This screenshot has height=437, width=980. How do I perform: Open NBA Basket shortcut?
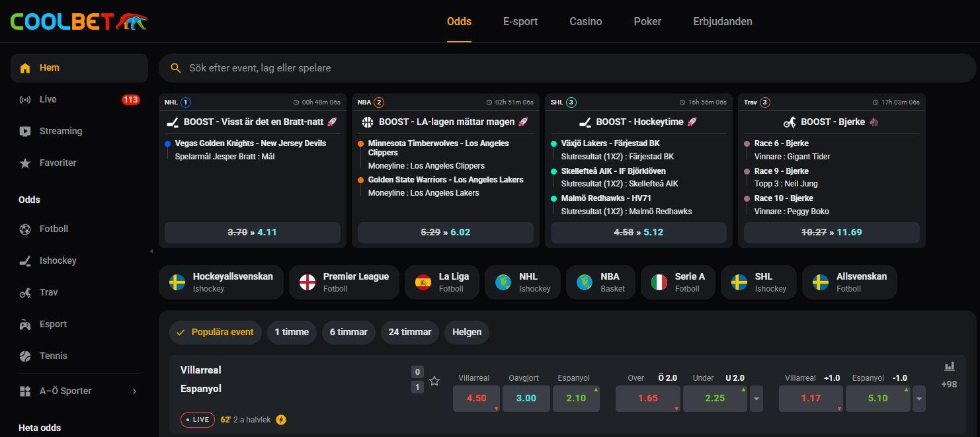point(601,282)
